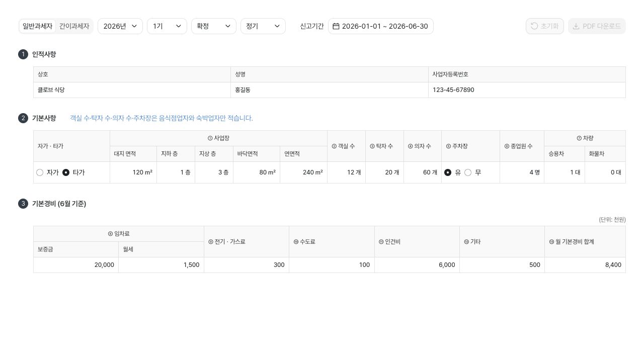Click the (단위: 천원) unit label
The height and width of the screenshot is (362, 644).
[612, 220]
